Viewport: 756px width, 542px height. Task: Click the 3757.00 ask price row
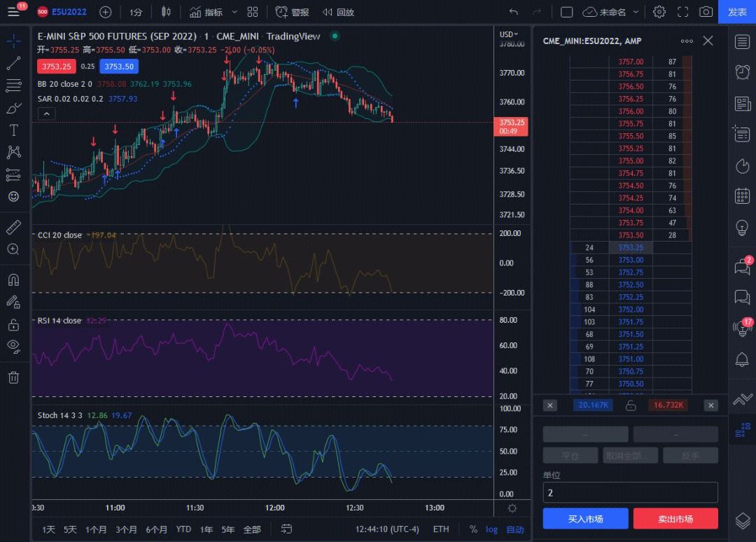click(x=631, y=62)
